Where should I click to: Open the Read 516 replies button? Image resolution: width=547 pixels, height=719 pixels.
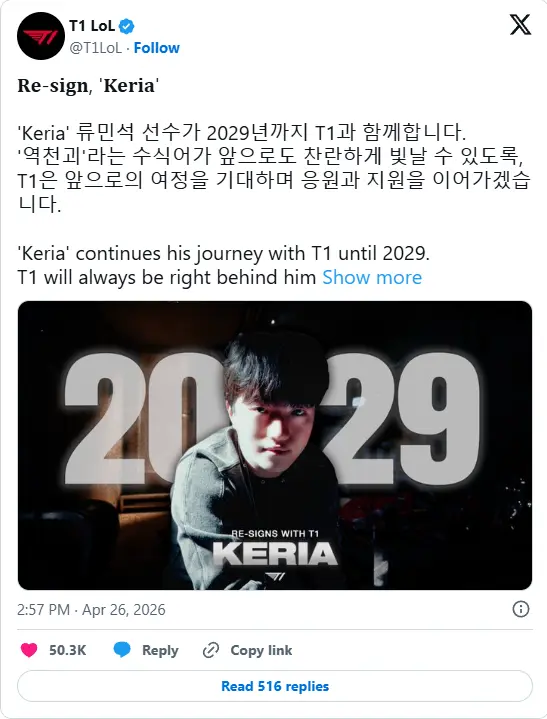pos(275,686)
